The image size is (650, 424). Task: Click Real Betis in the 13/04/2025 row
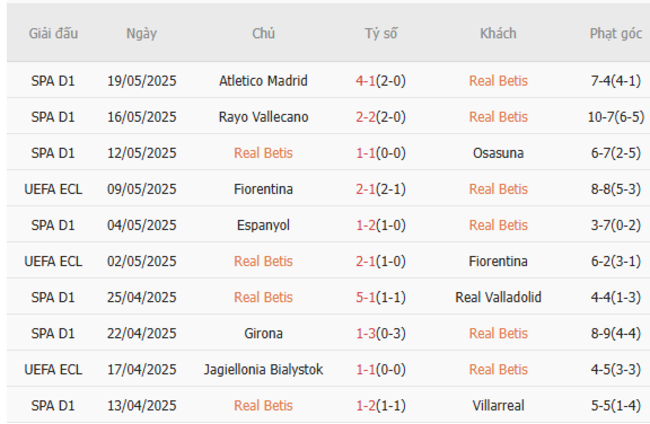click(x=263, y=405)
